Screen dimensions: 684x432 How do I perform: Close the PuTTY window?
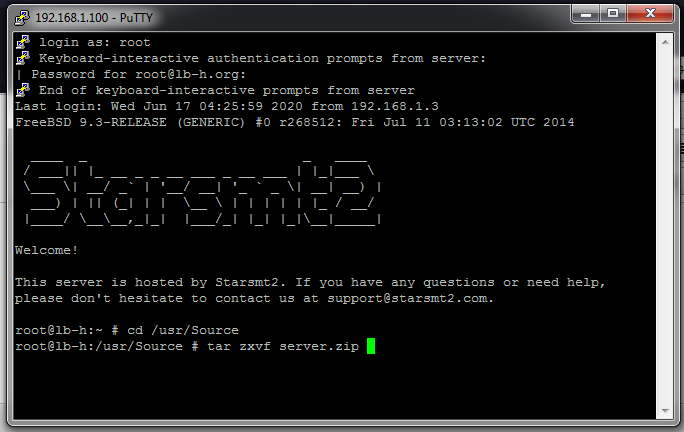(650, 14)
